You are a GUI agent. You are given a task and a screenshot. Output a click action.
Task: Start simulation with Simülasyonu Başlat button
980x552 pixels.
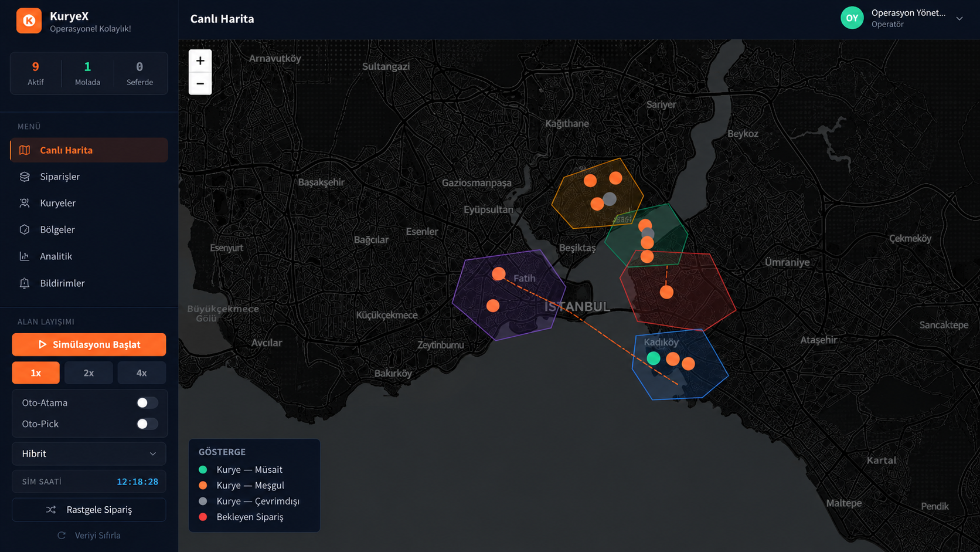(x=89, y=345)
